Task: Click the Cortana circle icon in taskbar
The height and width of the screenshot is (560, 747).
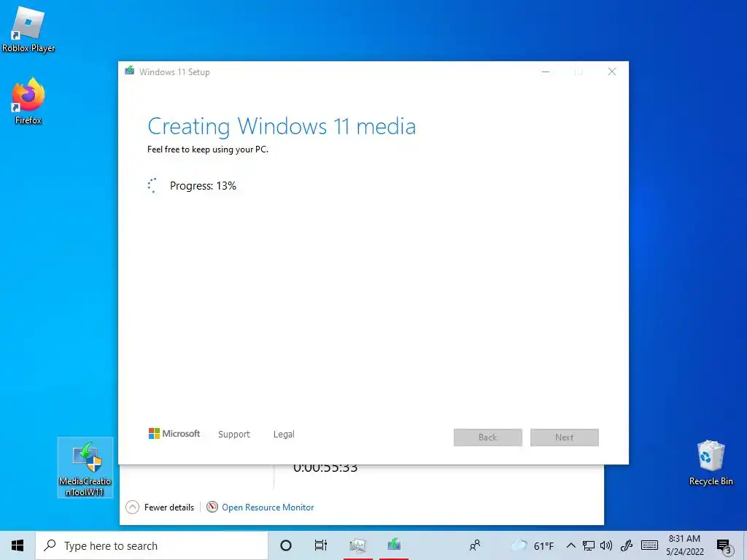Action: click(x=286, y=545)
